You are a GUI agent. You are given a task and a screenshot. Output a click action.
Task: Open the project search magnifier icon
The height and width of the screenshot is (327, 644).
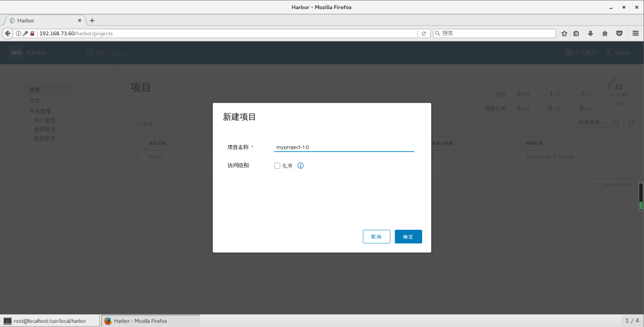tap(616, 122)
